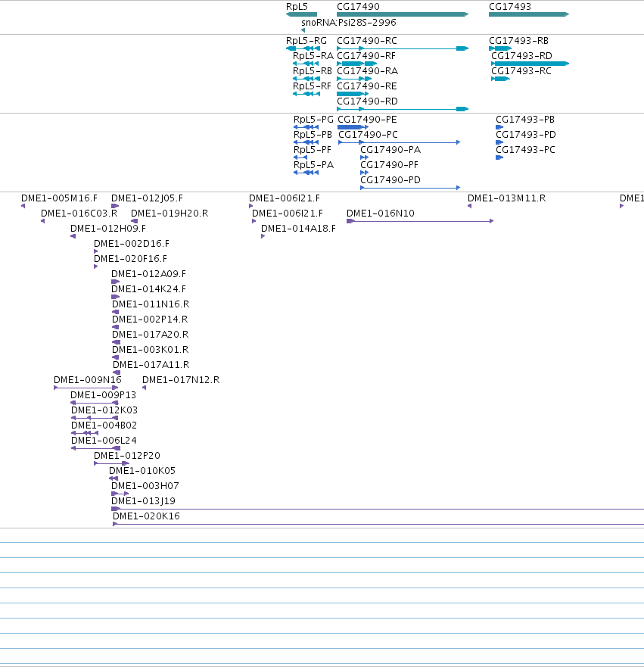Choose protein CG17490-PE
Screen dimensions: 644x667
click(x=367, y=120)
